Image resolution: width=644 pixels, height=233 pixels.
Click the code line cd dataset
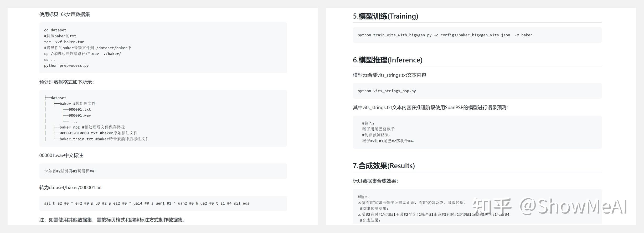55,30
